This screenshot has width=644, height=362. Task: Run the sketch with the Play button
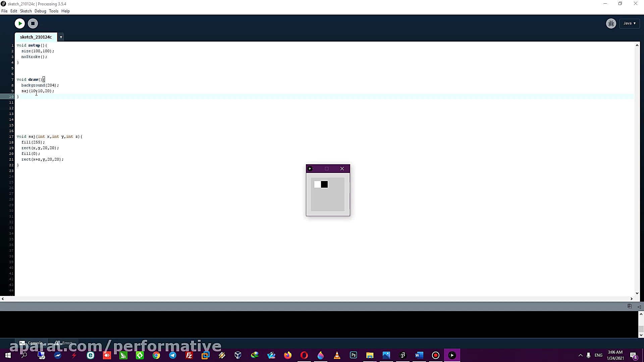[20, 23]
